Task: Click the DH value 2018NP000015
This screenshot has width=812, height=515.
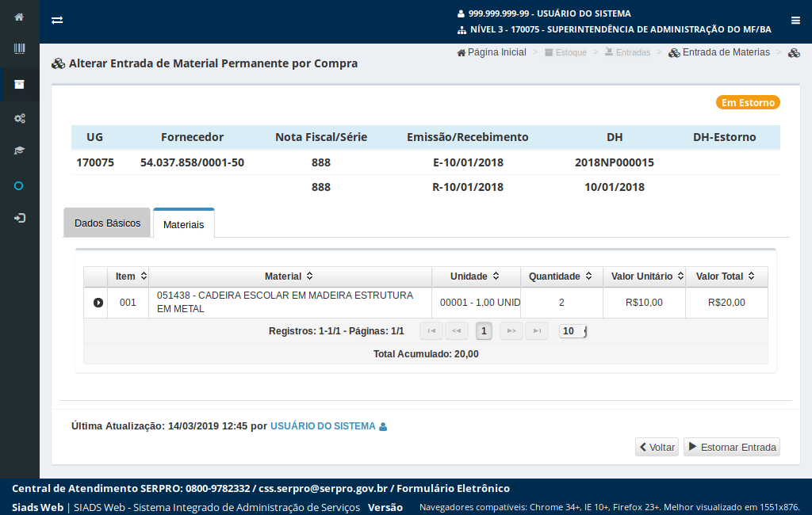Action: (x=615, y=162)
